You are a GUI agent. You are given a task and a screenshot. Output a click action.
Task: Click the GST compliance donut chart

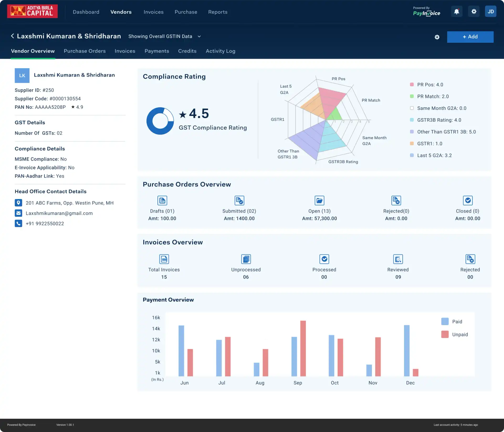(x=160, y=121)
